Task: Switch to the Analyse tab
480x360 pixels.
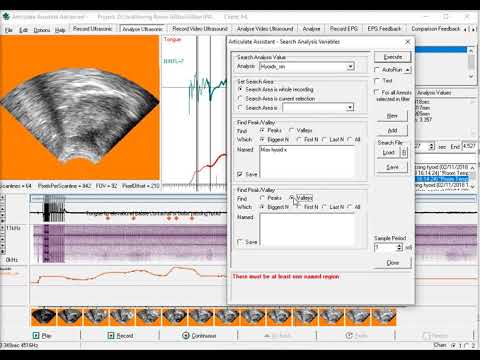Action: pos(311,29)
